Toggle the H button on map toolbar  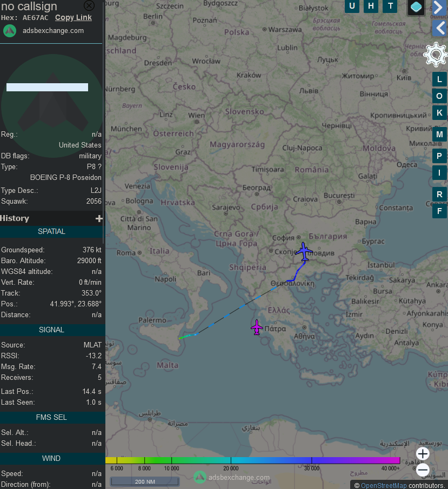tap(371, 6)
